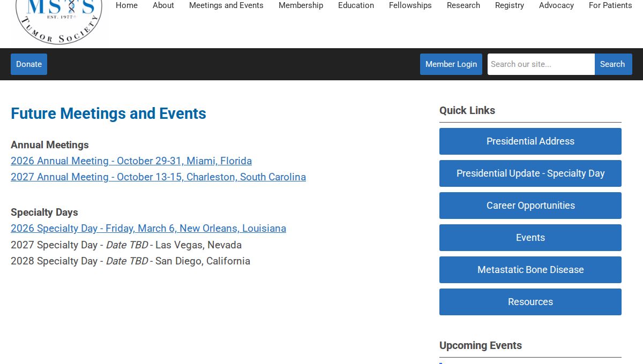Image resolution: width=643 pixels, height=364 pixels.
Task: Open the Registry menu item
Action: (x=510, y=5)
